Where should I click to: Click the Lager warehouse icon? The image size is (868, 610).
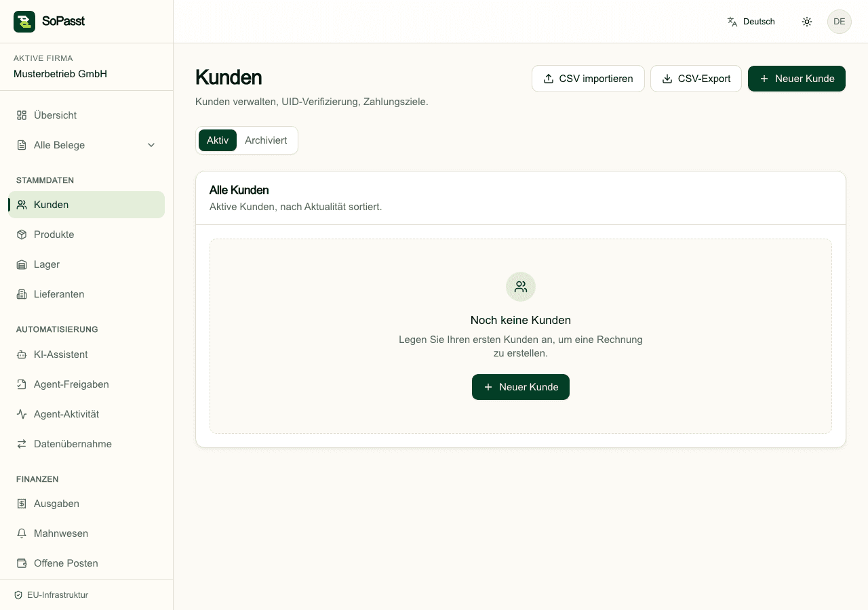[x=22, y=264]
